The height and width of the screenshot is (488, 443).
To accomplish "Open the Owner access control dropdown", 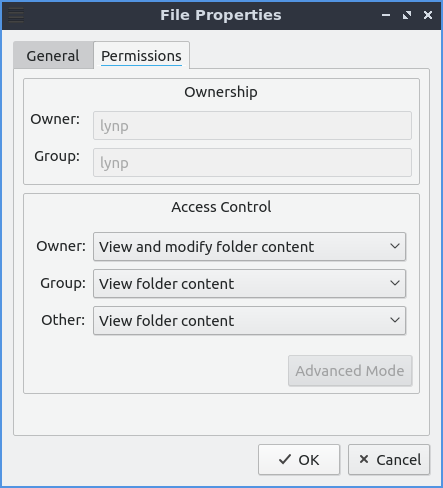I will (249, 247).
